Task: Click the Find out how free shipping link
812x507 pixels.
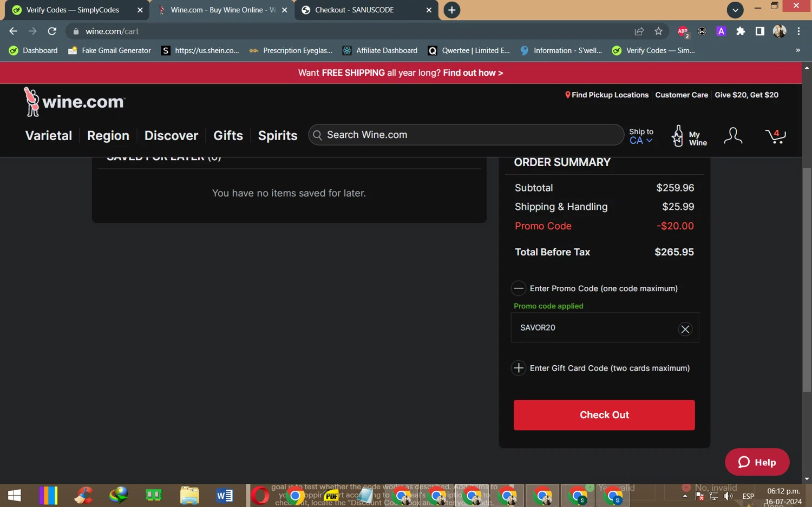Action: point(473,73)
